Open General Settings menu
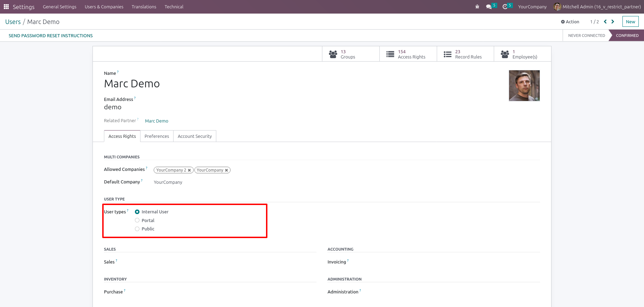 click(x=59, y=7)
